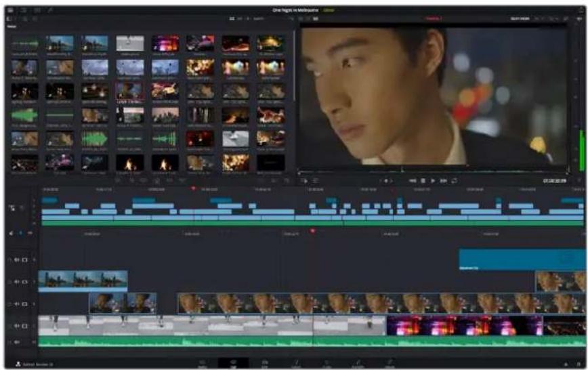Open project settings gear at bottom right
The image size is (588, 370).
tap(579, 364)
